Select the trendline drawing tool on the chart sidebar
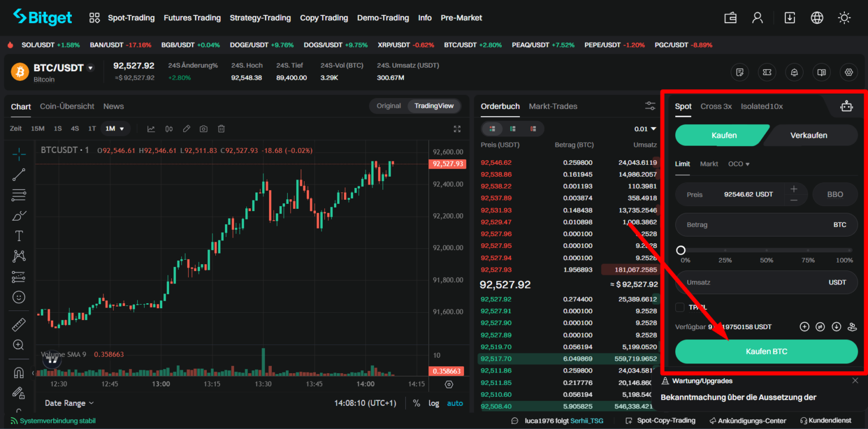Screen dimensions: 868x429 [19, 174]
